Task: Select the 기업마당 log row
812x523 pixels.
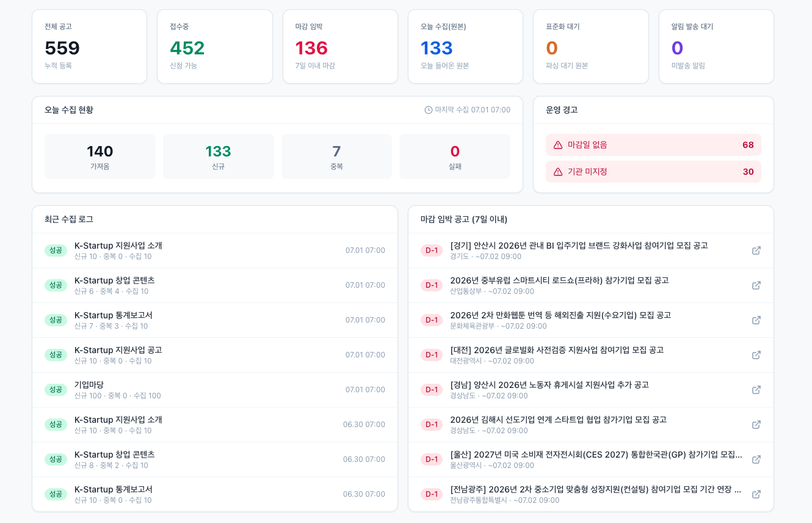Action: (215, 390)
